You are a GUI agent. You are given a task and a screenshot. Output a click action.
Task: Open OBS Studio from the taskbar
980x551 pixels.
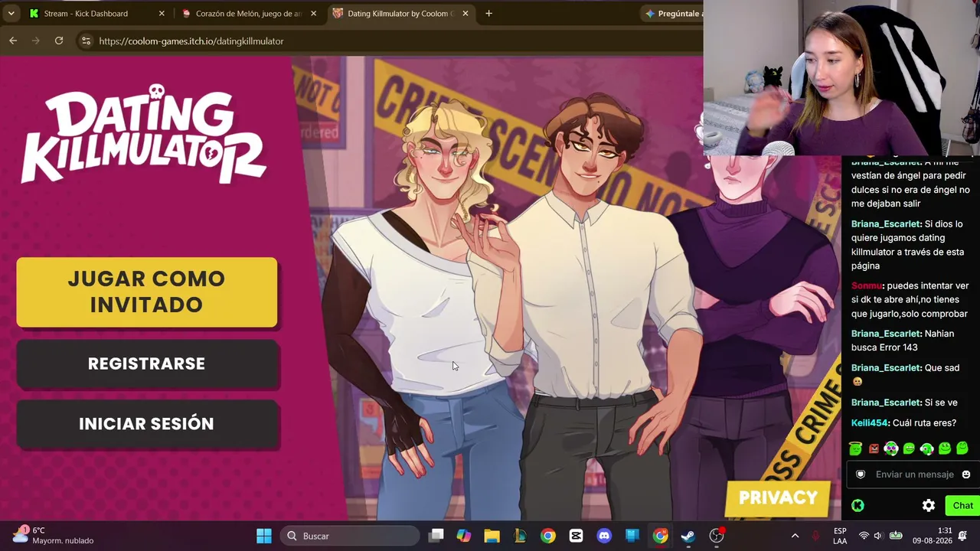pos(717,536)
